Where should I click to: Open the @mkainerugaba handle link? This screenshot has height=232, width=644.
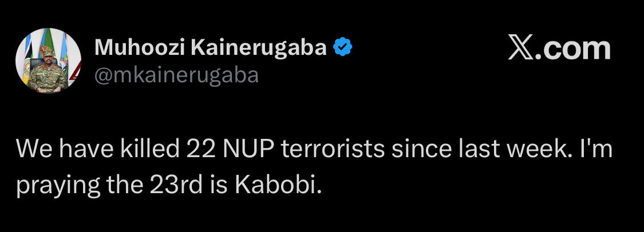[176, 74]
